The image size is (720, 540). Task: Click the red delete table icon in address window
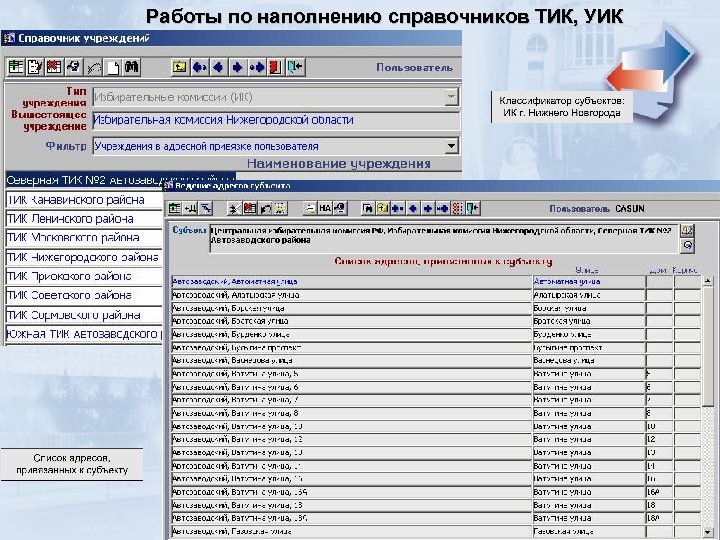pyautogui.click(x=250, y=208)
